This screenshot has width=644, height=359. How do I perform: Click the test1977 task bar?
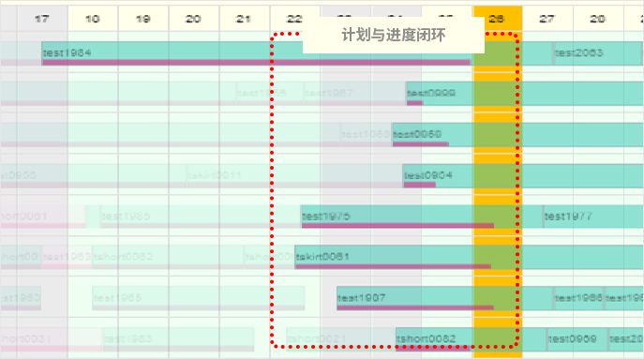(593, 217)
